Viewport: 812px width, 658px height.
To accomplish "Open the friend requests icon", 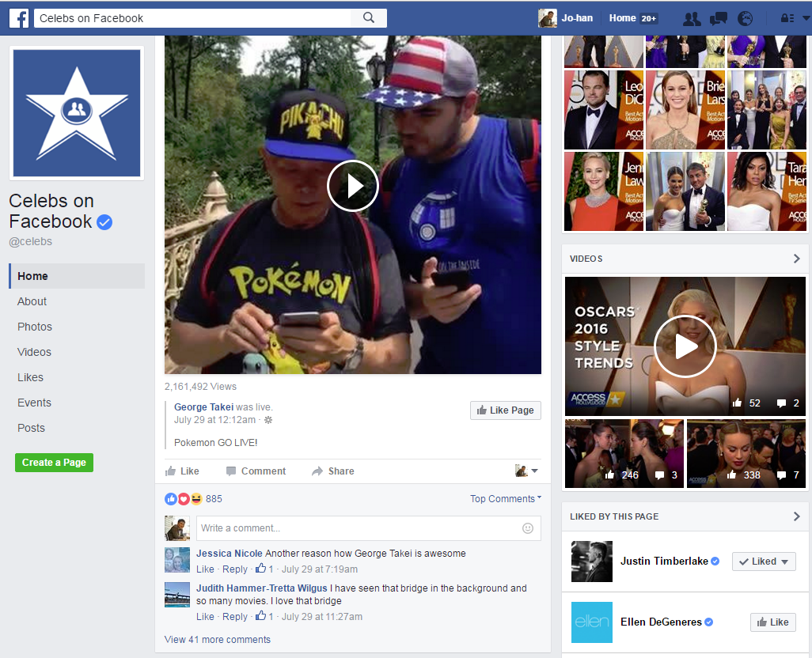I will point(692,19).
